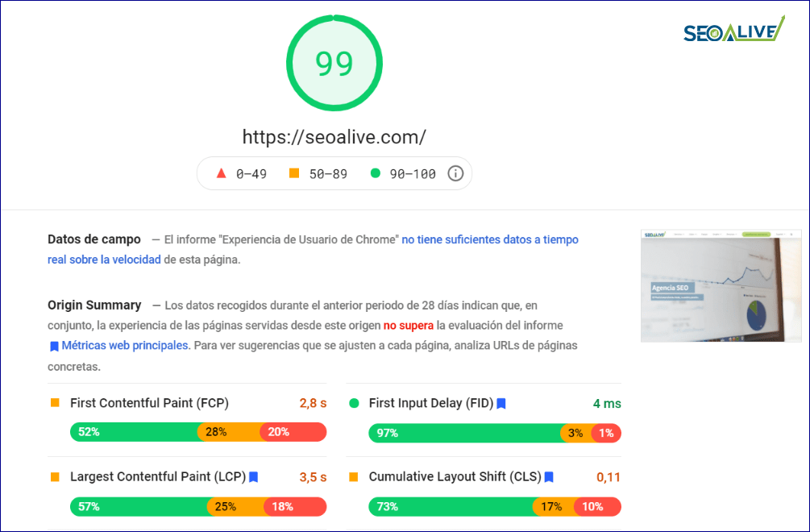Click the orange square icon beside FCP metric
Viewport: 810px width, 532px height.
coord(55,403)
